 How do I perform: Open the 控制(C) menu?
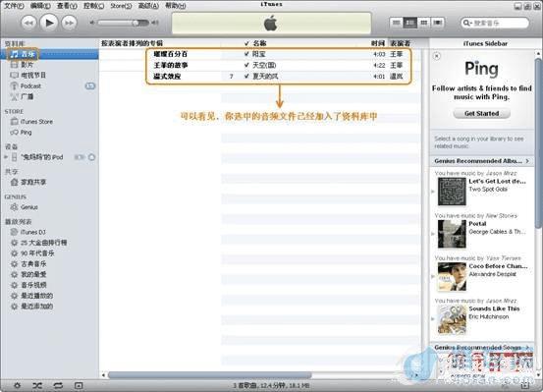click(x=94, y=6)
